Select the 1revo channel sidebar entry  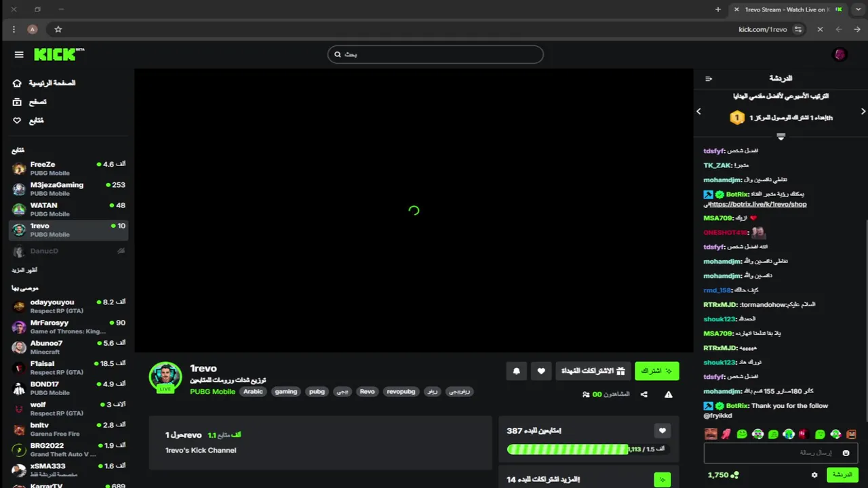point(68,230)
